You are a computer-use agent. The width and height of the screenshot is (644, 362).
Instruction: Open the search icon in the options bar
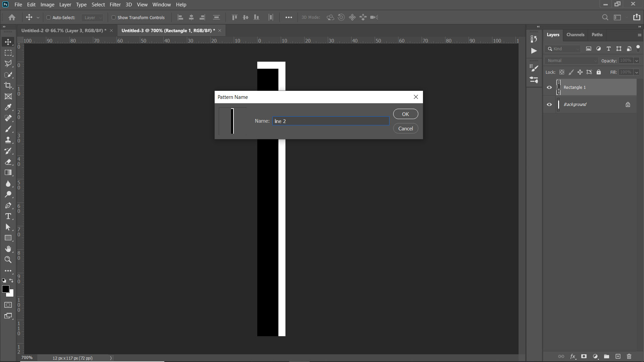(605, 17)
